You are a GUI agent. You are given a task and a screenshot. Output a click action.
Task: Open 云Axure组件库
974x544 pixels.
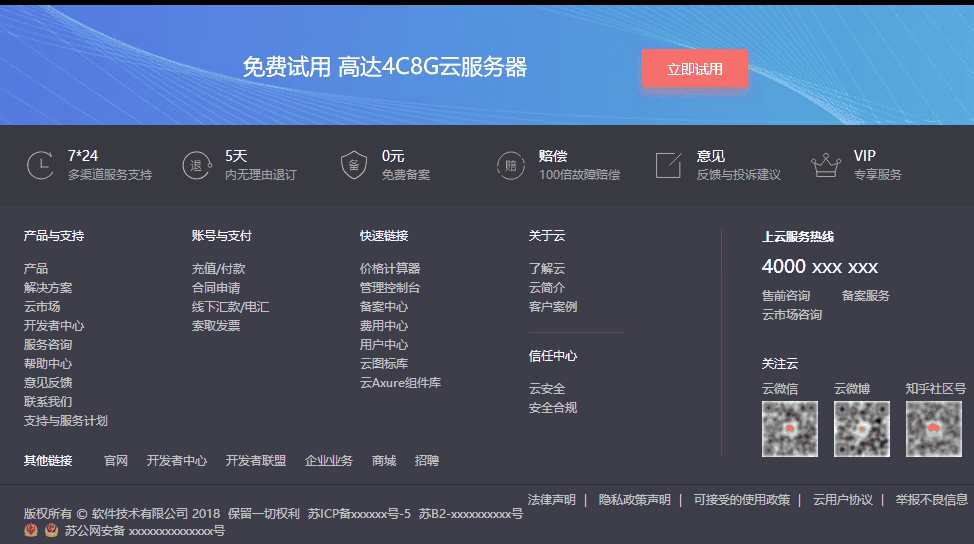401,383
